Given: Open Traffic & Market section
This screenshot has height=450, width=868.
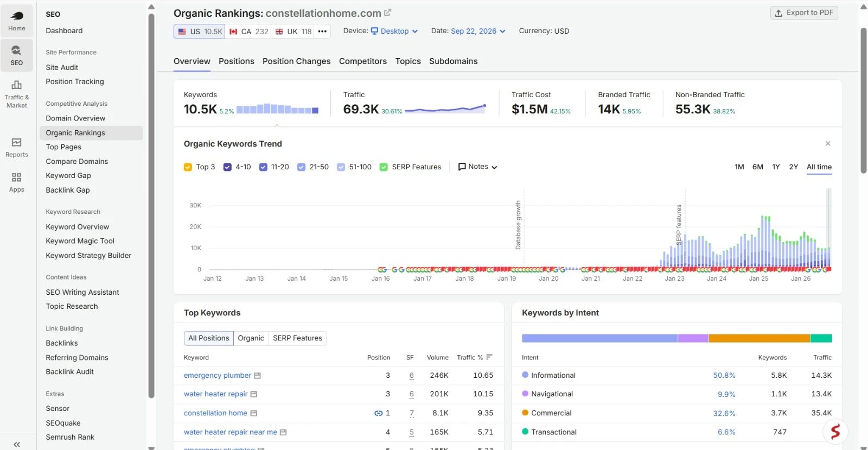Looking at the screenshot, I should tap(17, 94).
